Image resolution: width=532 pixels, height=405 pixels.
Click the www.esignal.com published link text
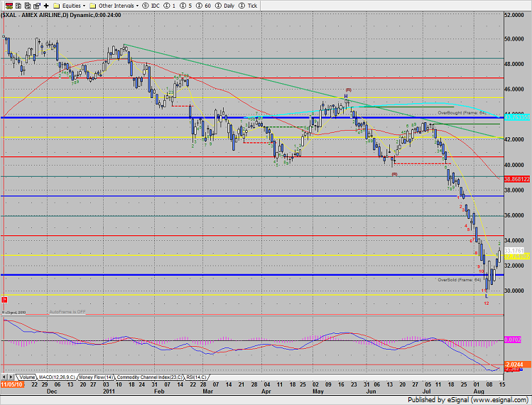[499, 400]
